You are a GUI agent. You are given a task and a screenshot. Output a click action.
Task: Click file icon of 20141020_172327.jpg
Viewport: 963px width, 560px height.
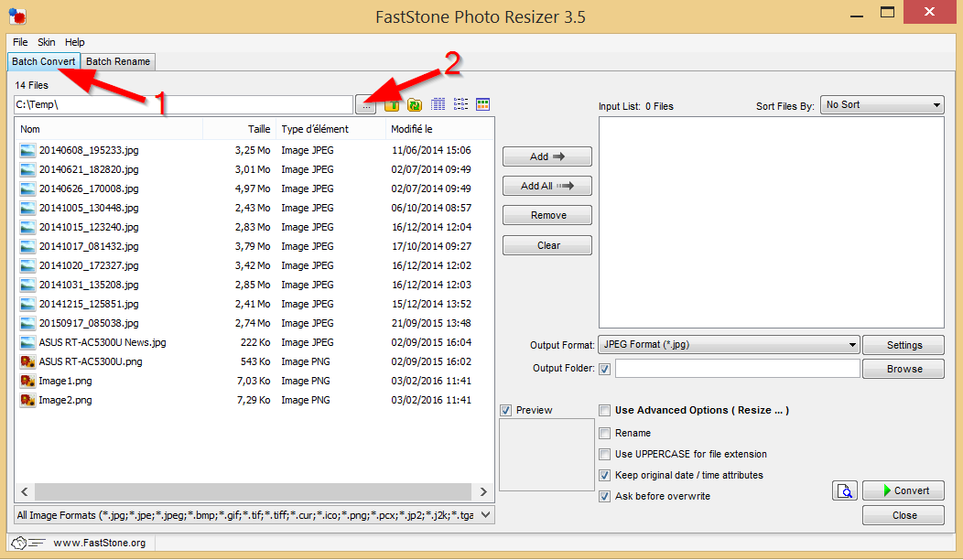pyautogui.click(x=27, y=266)
